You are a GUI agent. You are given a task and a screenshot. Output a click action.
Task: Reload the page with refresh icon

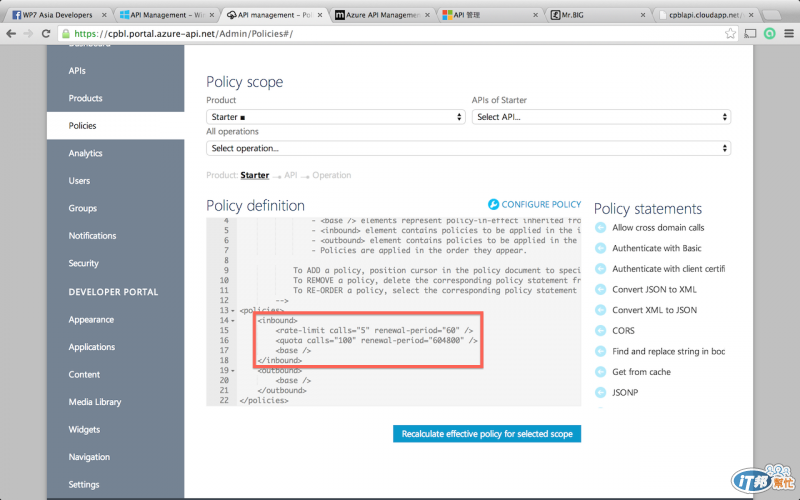(46, 34)
